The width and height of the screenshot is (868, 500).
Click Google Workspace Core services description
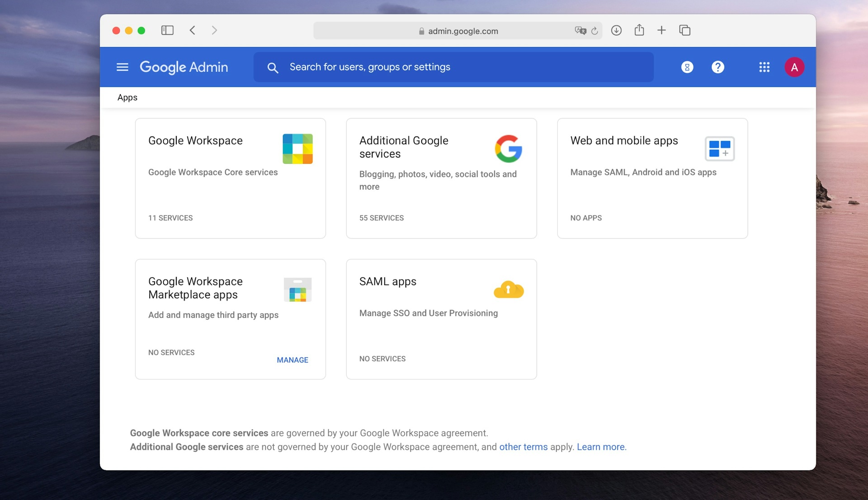(x=213, y=172)
